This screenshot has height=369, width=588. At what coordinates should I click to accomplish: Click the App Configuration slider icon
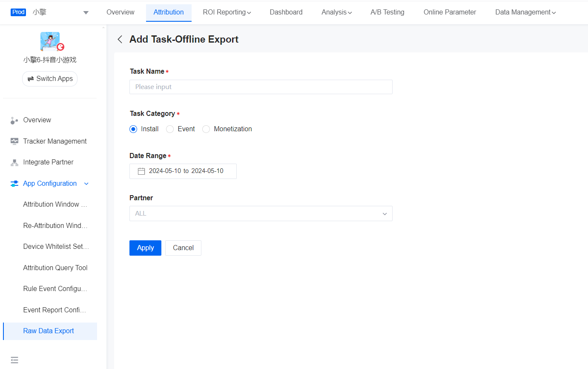coord(14,184)
